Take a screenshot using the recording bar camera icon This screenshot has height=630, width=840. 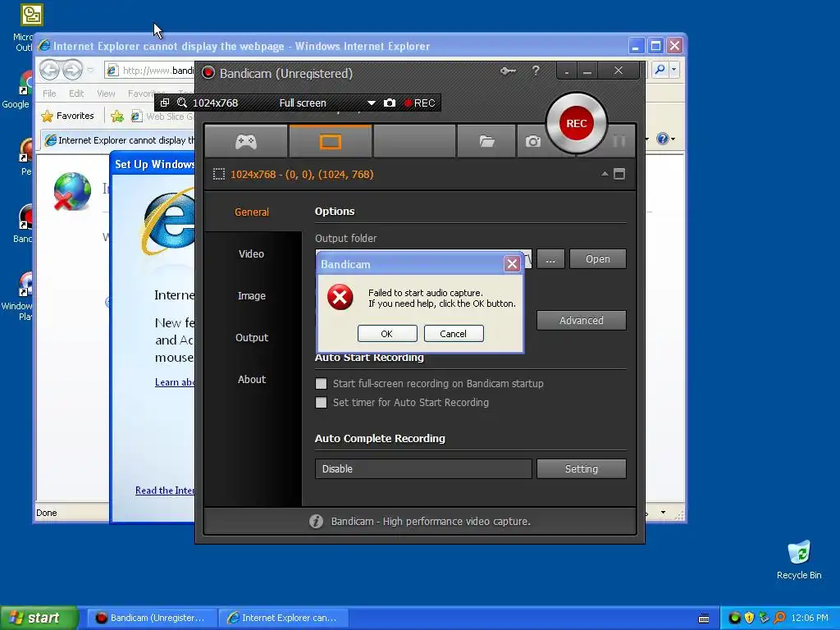(390, 103)
